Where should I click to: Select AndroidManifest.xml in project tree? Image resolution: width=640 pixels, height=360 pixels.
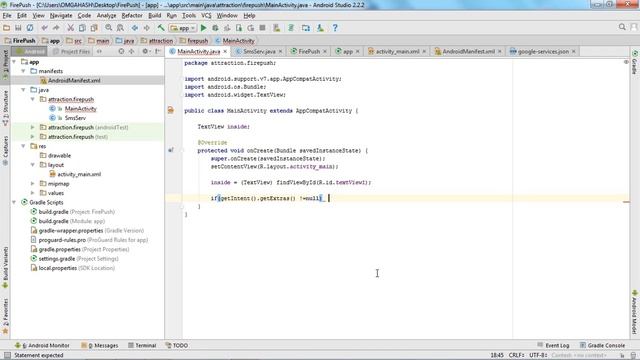74,80
